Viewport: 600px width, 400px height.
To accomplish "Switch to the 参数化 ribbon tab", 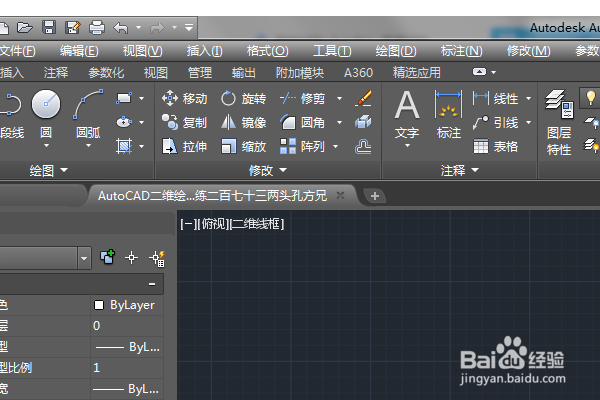I will [106, 72].
